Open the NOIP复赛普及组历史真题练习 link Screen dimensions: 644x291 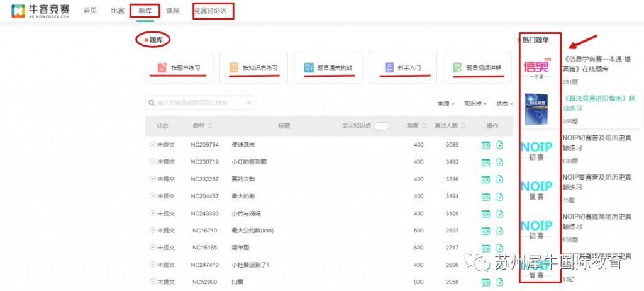[597, 182]
